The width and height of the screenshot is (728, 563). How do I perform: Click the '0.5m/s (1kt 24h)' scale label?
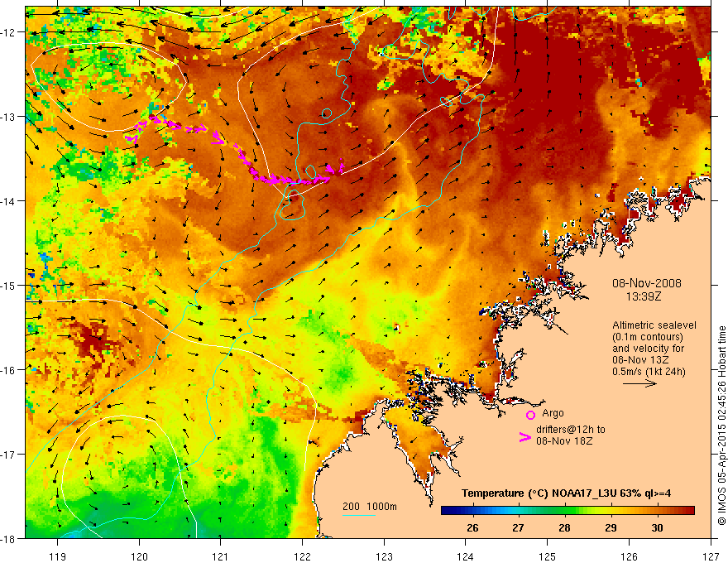click(x=649, y=372)
